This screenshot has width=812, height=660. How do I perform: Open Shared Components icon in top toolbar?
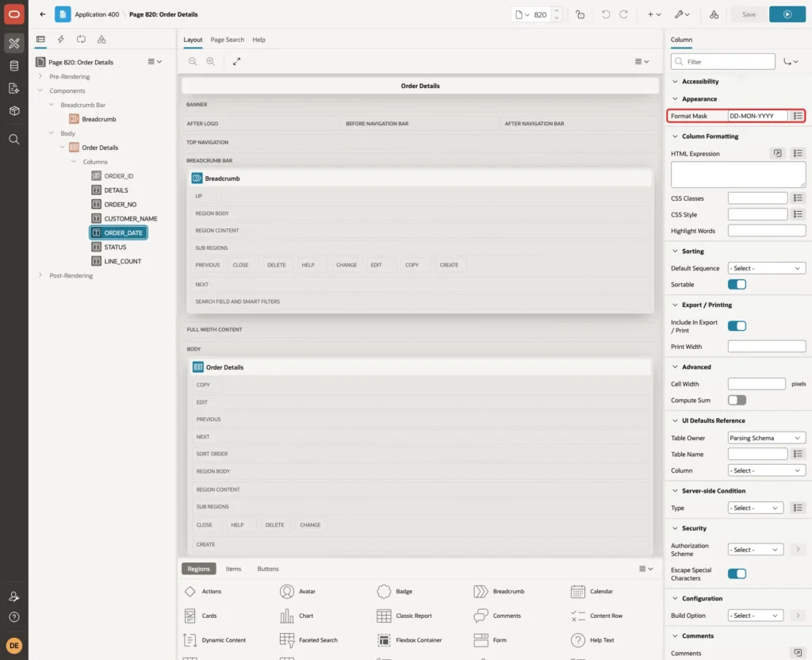714,14
